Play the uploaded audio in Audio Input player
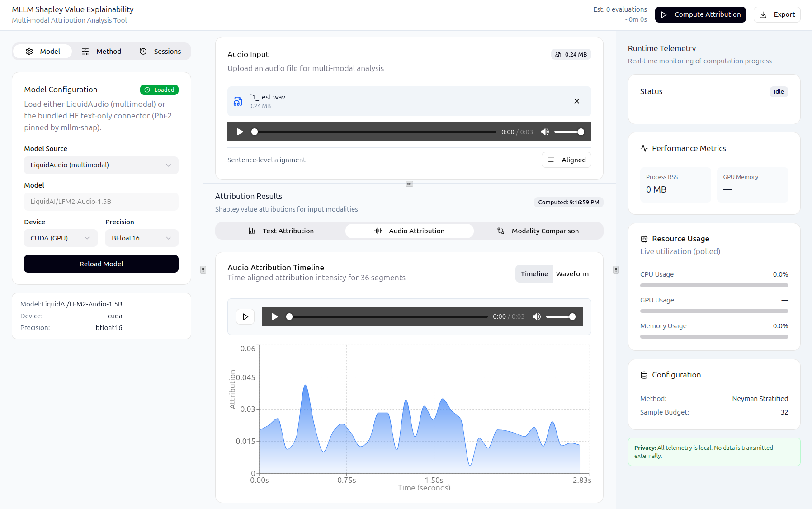812x509 pixels. click(x=240, y=132)
